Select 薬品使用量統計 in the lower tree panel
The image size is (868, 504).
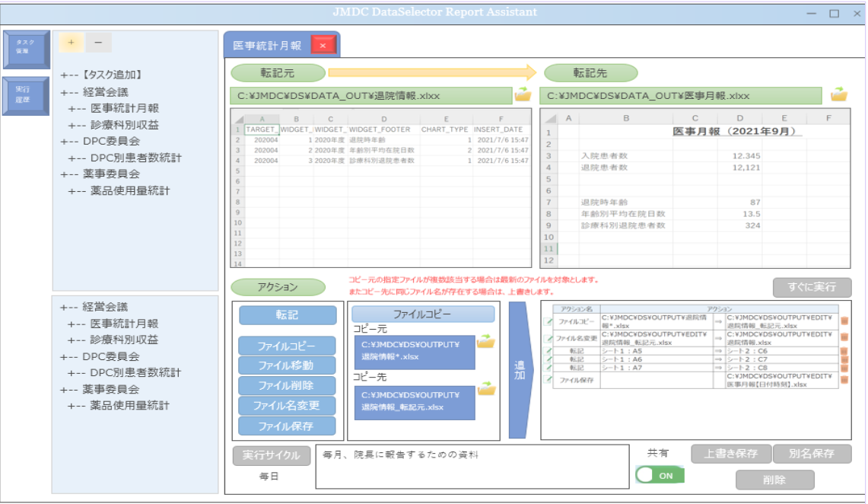tap(119, 406)
